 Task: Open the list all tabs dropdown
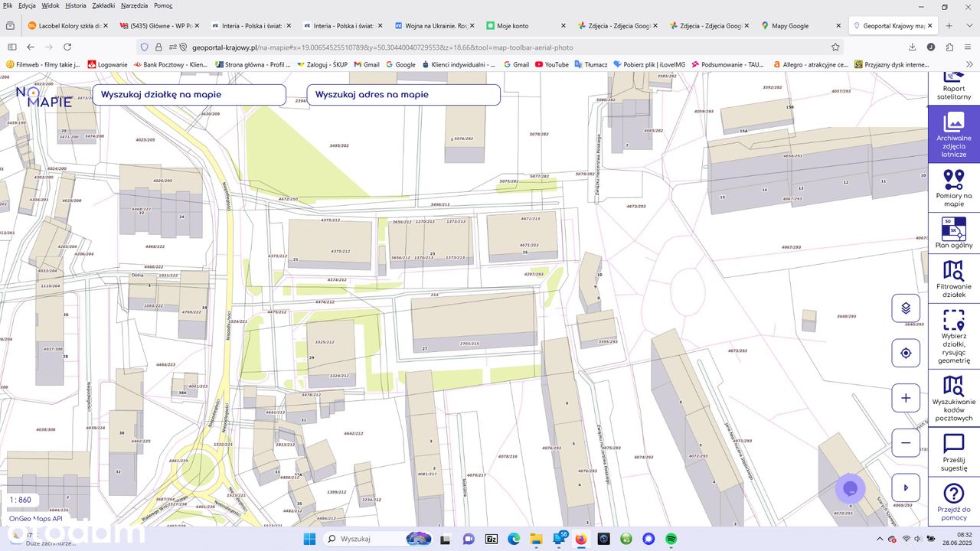969,25
